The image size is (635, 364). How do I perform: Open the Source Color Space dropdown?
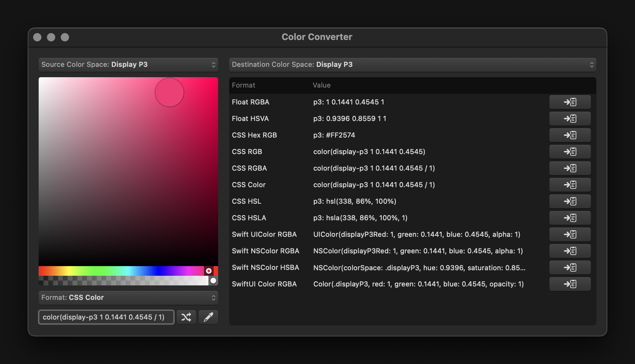[128, 65]
